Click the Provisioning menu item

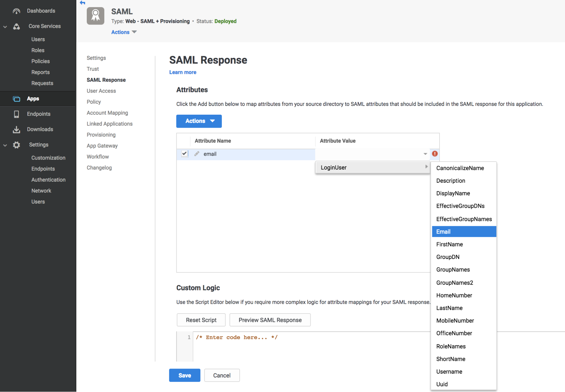(100, 135)
